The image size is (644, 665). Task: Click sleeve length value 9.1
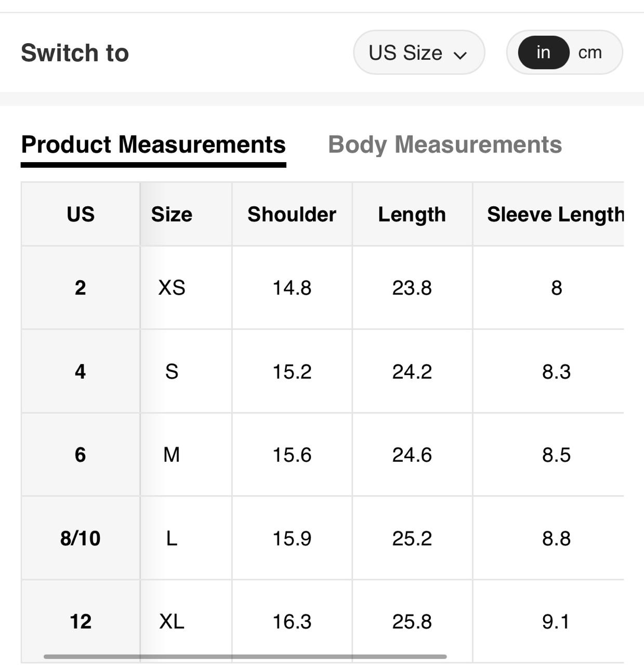(x=555, y=621)
